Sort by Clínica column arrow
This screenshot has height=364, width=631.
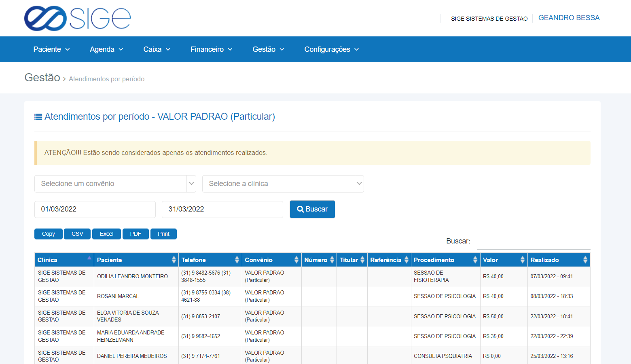point(89,258)
